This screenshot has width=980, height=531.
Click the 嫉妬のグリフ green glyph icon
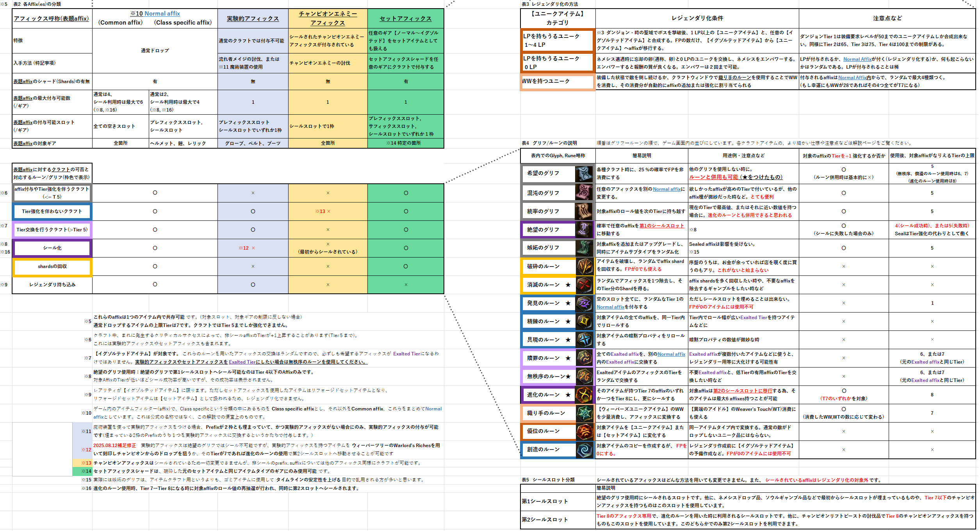584,248
